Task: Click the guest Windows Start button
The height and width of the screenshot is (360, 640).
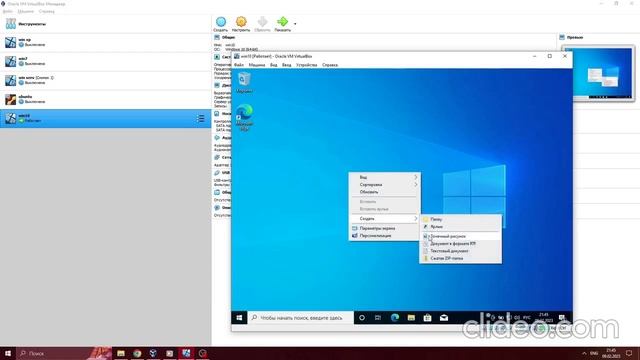Action: click(239, 318)
